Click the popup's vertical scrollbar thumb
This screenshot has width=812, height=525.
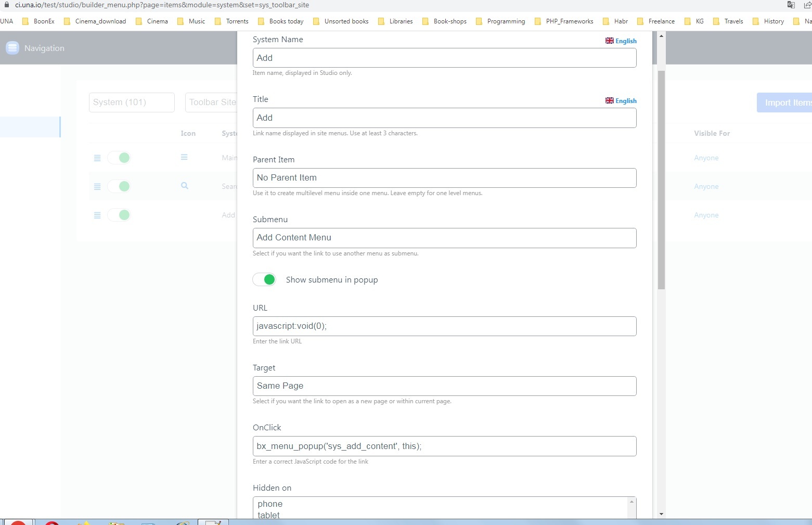[661, 180]
